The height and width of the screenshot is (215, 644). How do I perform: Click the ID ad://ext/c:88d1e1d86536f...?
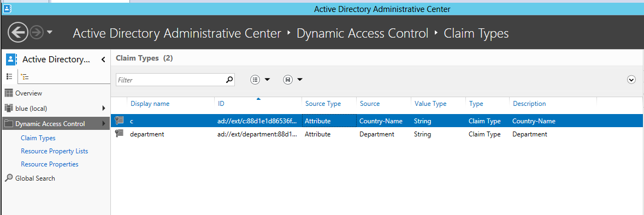(257, 121)
